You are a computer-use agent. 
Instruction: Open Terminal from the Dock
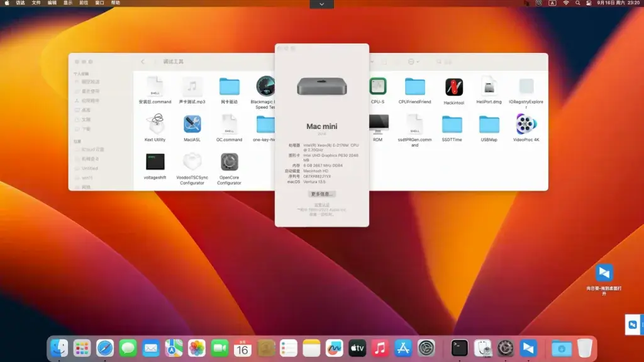point(460,348)
